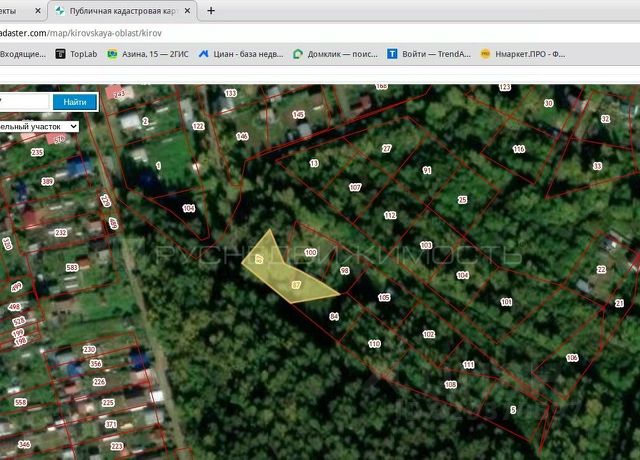Screen dimensions: 640x460
Task: Select parcel labeled 232 on map
Action: (x=60, y=233)
